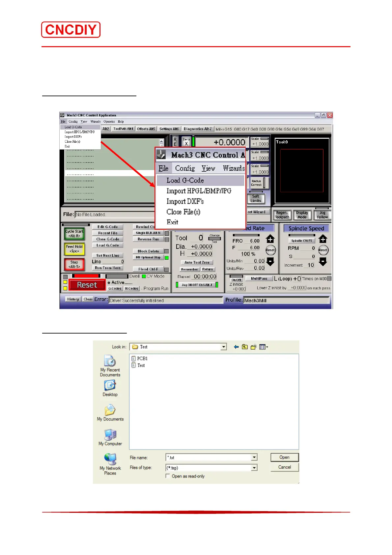Open the Help menu
The width and height of the screenshot is (392, 555).
click(121, 122)
